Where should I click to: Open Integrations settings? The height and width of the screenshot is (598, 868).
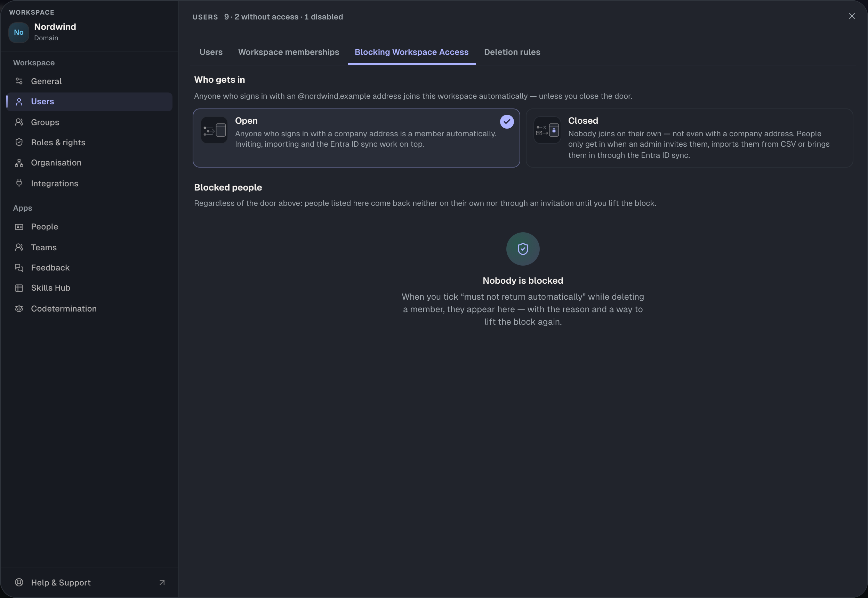[x=89, y=183]
